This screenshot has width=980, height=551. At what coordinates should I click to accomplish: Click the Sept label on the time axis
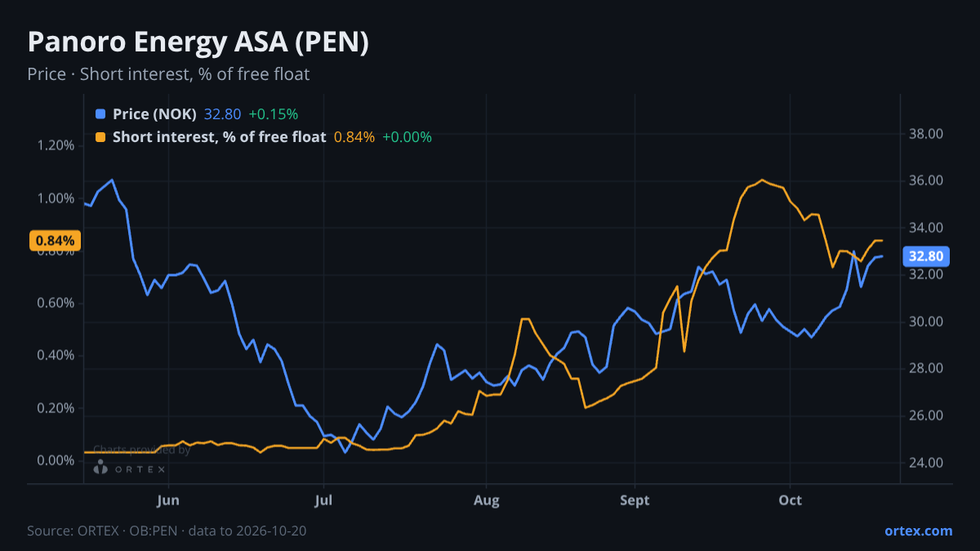coord(635,500)
